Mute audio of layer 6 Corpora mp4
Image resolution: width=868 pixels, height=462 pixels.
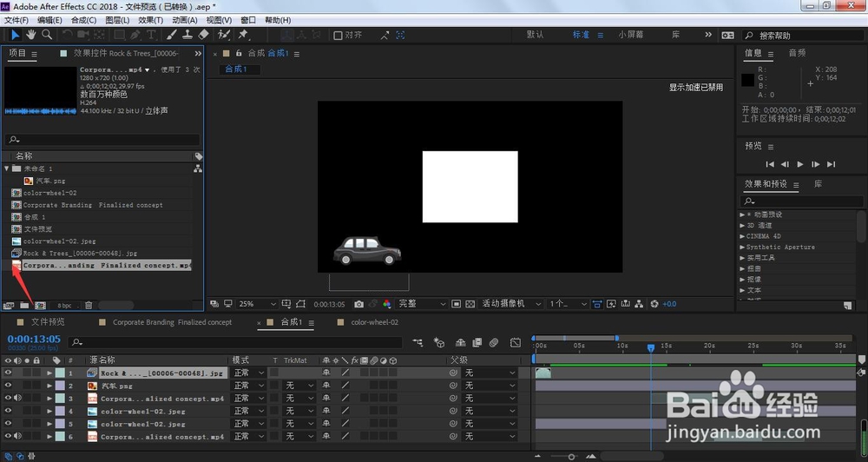coord(17,437)
